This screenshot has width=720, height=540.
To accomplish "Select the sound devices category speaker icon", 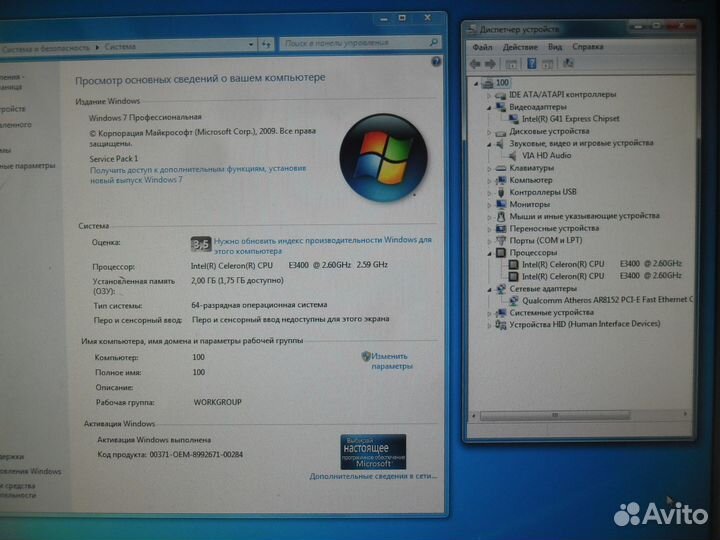I will pyautogui.click(x=501, y=144).
